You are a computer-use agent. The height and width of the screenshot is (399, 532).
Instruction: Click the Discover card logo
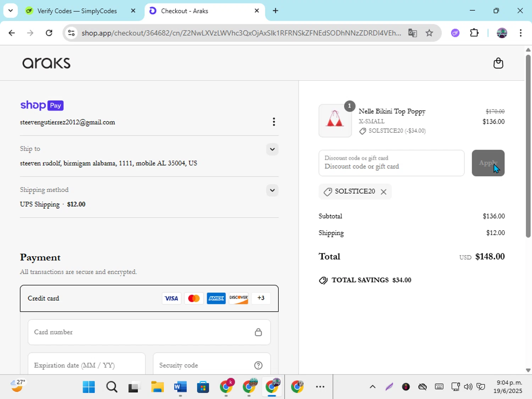pos(238,298)
